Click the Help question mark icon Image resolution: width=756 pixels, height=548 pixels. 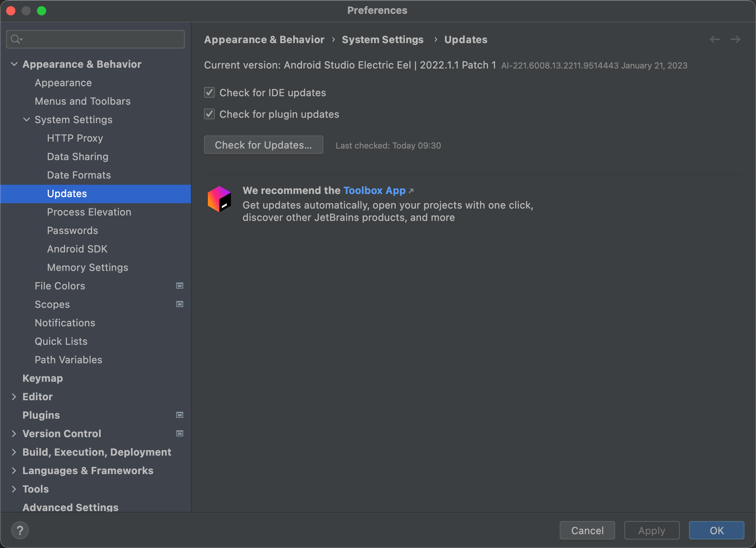(20, 530)
